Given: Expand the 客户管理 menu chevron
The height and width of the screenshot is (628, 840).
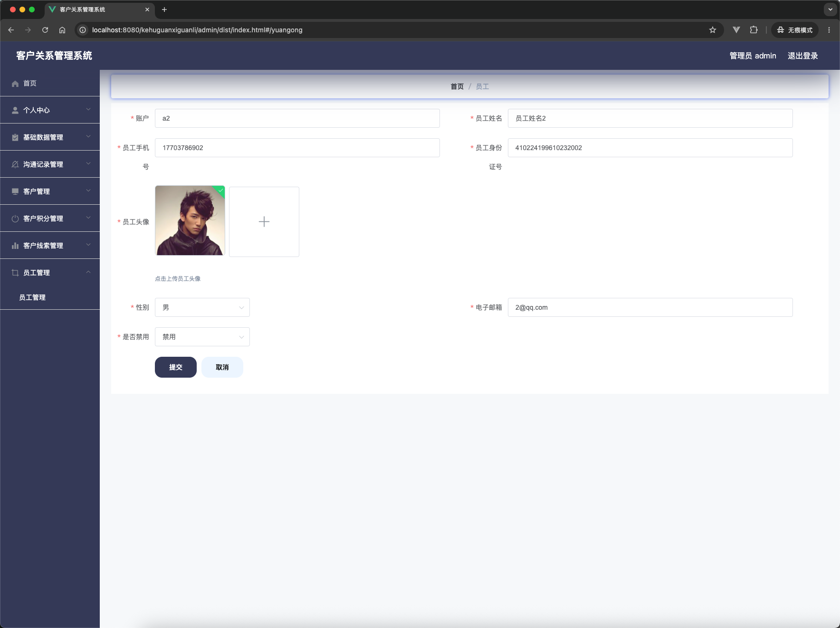Looking at the screenshot, I should (x=88, y=190).
